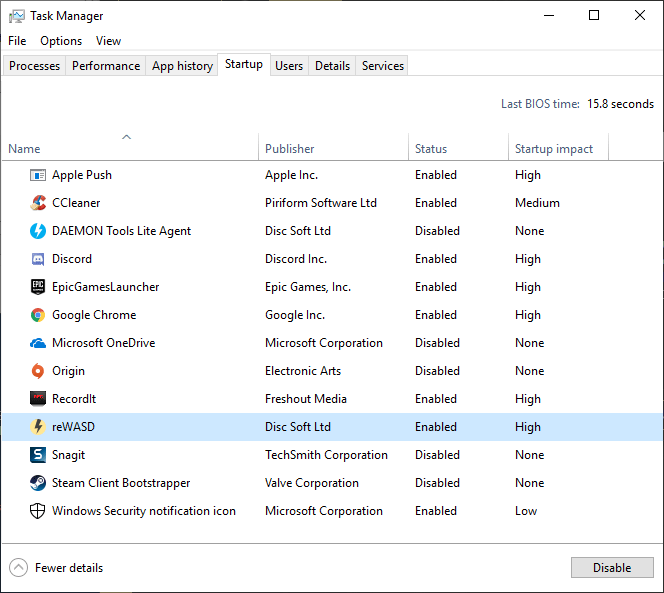Click the Discord Inc. publisher cell
664x593 pixels.
296,259
